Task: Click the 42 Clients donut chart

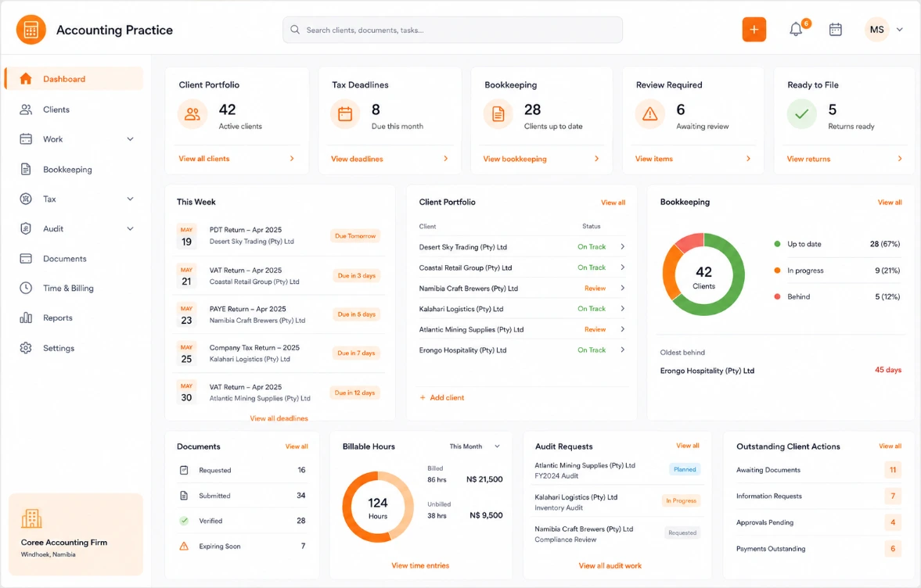Action: [703, 274]
